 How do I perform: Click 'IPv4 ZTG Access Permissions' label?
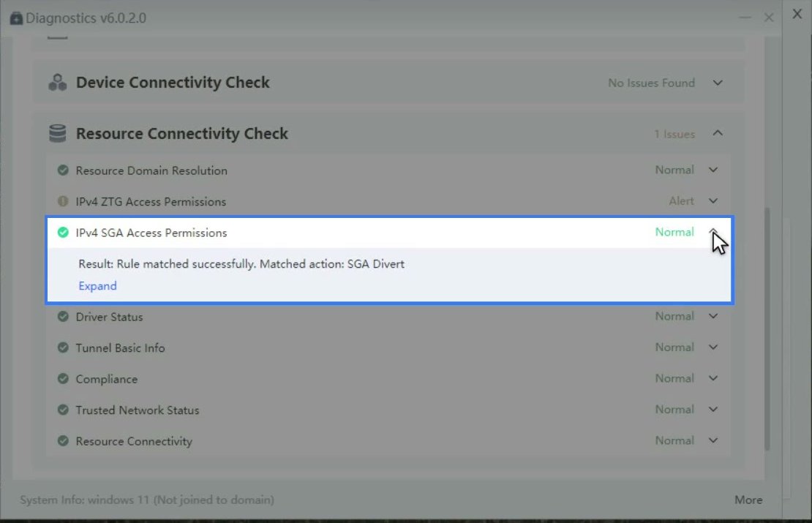pos(151,201)
